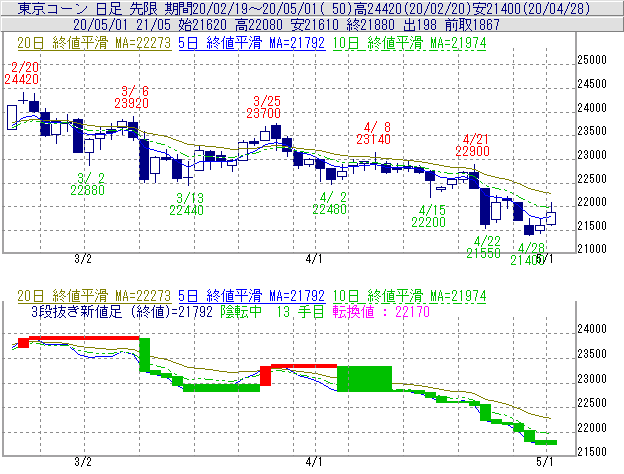Click the 4/2 22480 low label

[x=330, y=203]
